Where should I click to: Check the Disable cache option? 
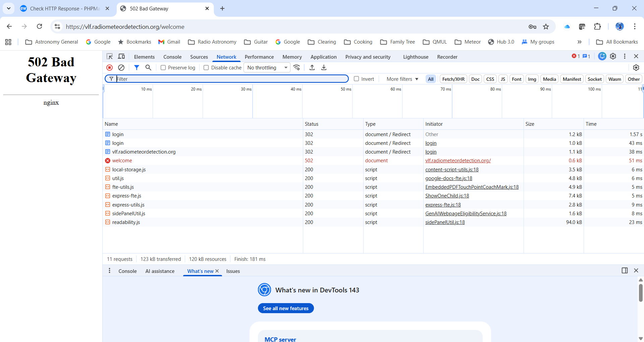(206, 68)
